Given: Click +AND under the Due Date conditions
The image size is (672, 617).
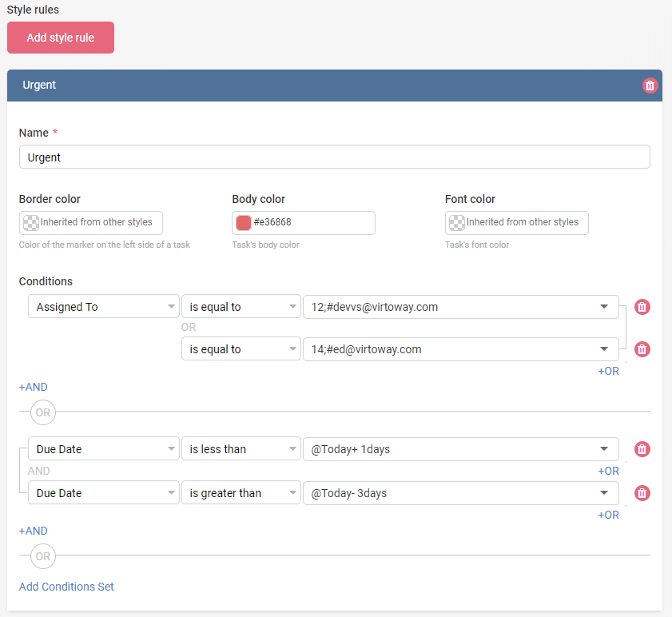Looking at the screenshot, I should pos(33,531).
